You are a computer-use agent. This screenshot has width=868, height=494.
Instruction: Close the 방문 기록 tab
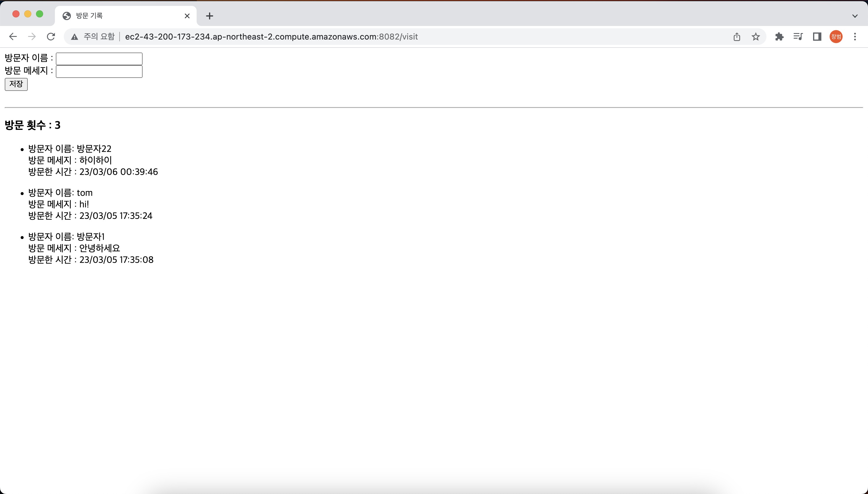187,16
